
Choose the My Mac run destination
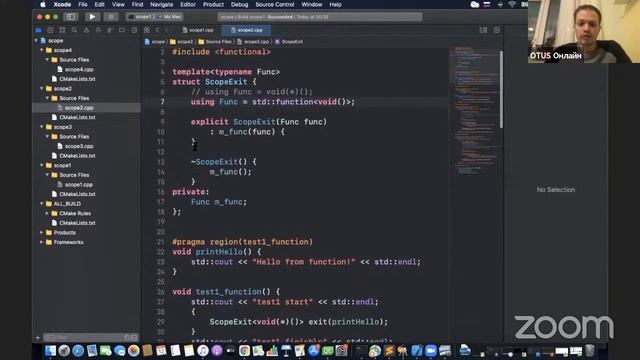point(172,17)
